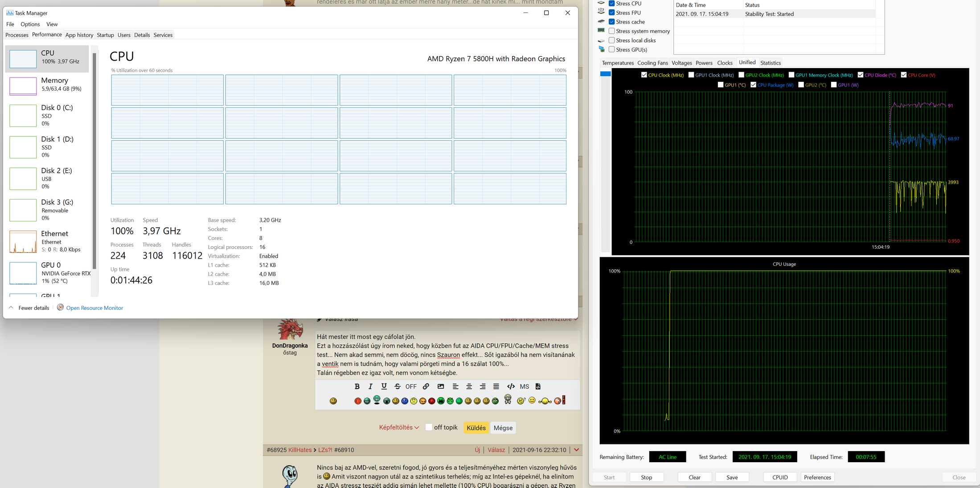This screenshot has height=488, width=980.
Task: Enable the Stress system memory checkbox
Action: (612, 31)
